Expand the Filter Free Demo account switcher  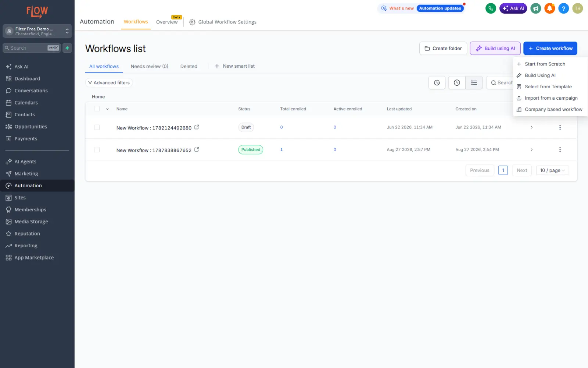coord(37,31)
